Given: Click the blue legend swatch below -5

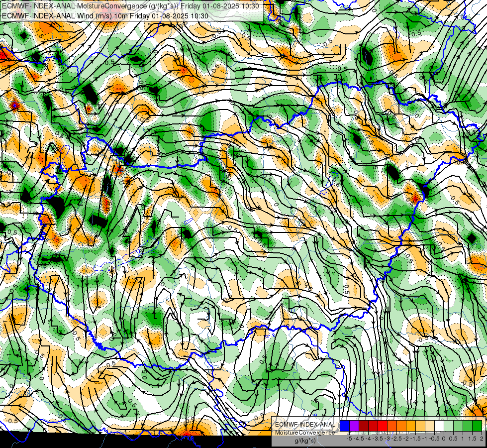Looking at the screenshot, I should click(345, 426).
